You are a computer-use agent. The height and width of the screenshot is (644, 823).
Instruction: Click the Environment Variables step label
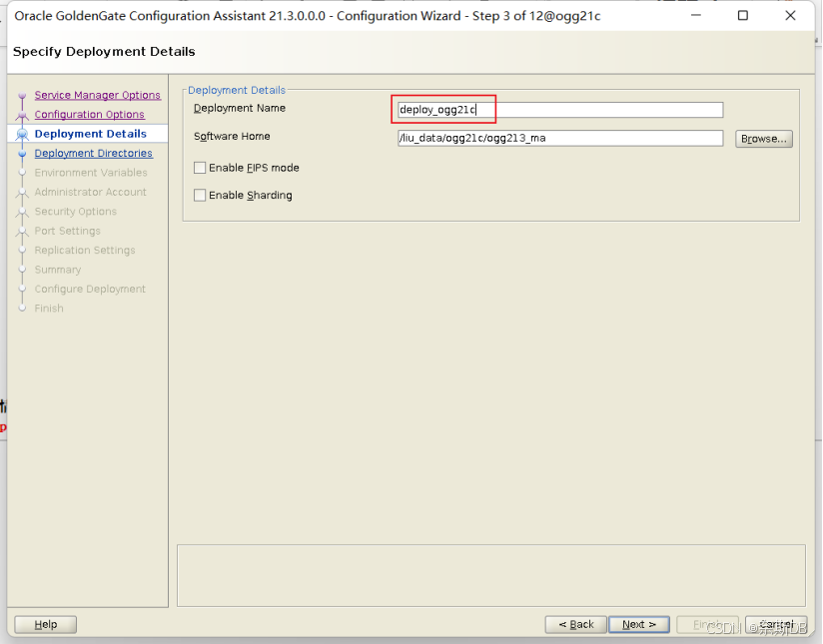91,173
